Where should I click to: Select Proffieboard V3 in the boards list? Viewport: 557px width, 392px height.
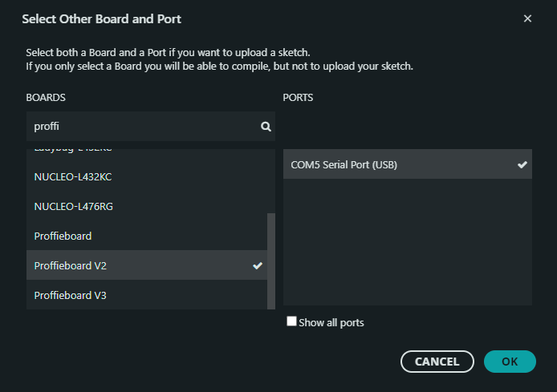click(x=71, y=295)
